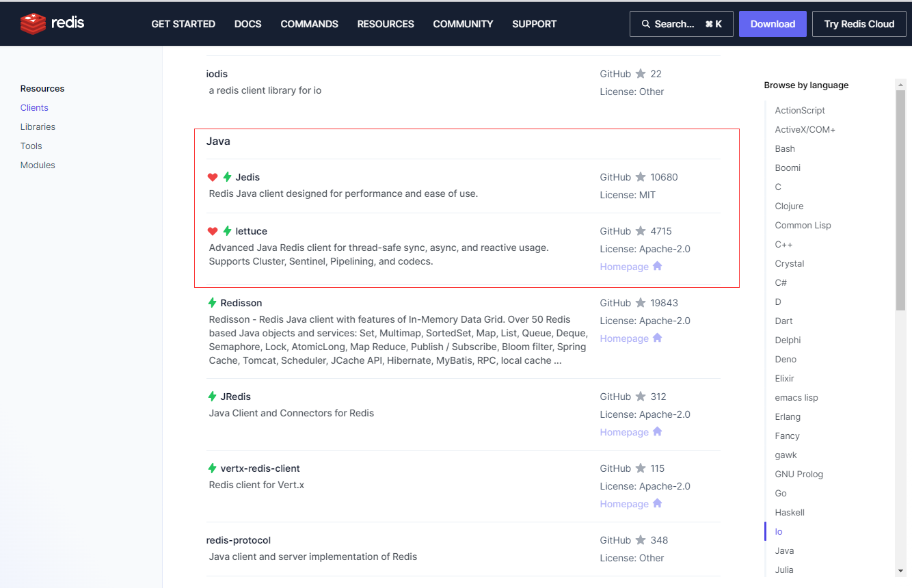
Task: Open Libraries in the Resources sidebar
Action: coord(38,126)
